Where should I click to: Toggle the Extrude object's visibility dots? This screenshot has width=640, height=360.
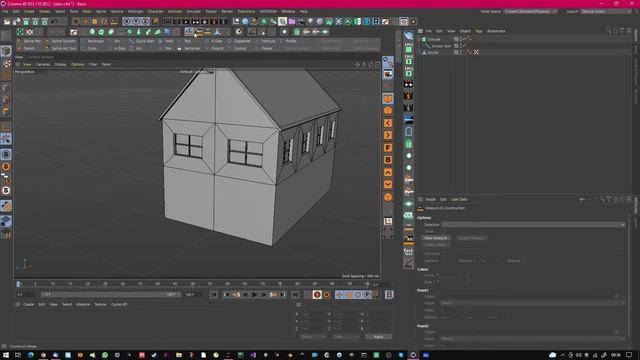pyautogui.click(x=461, y=39)
